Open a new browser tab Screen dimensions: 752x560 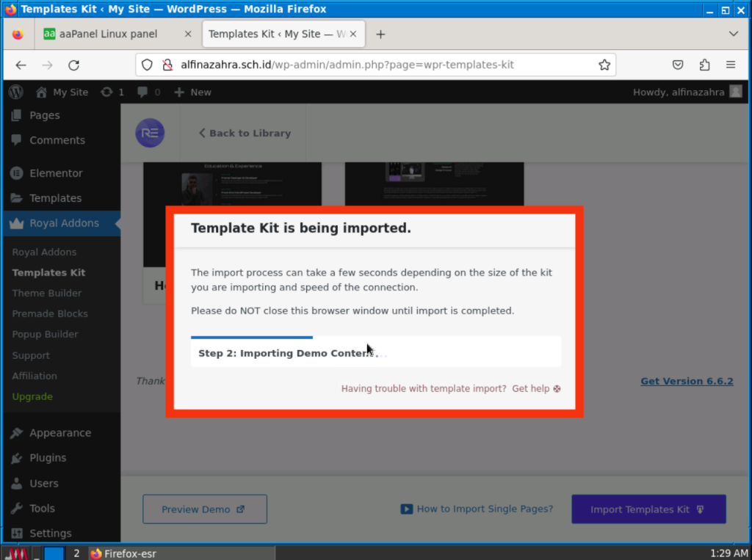click(380, 34)
